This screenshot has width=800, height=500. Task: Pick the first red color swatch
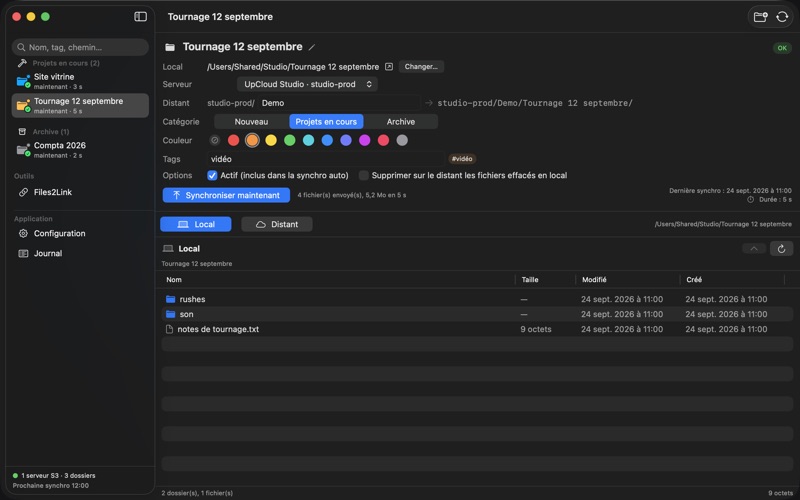click(233, 140)
